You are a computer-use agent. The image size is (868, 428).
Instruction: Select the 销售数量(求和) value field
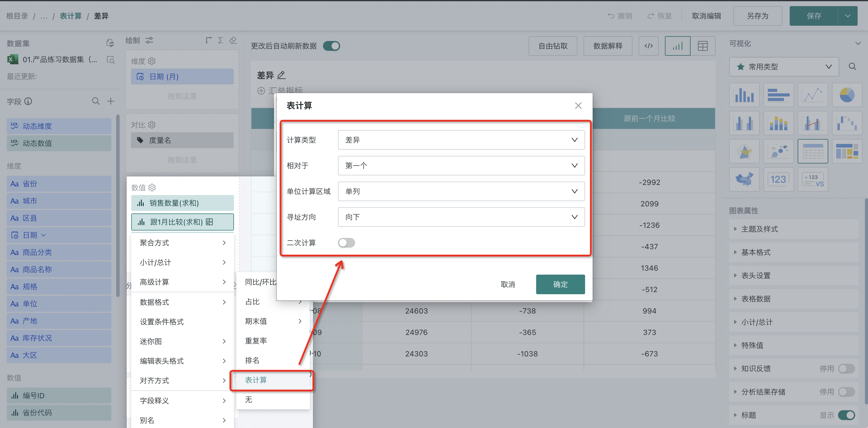click(x=182, y=203)
